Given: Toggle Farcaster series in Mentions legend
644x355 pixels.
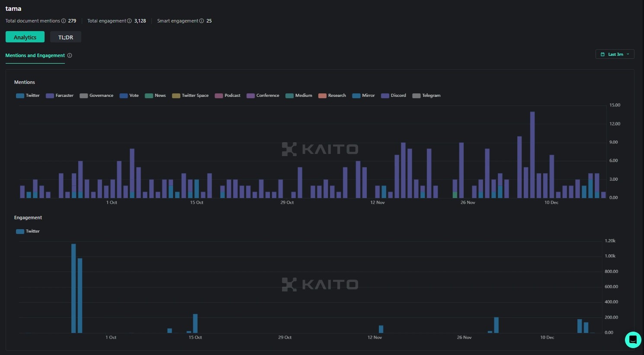Looking at the screenshot, I should coord(60,96).
